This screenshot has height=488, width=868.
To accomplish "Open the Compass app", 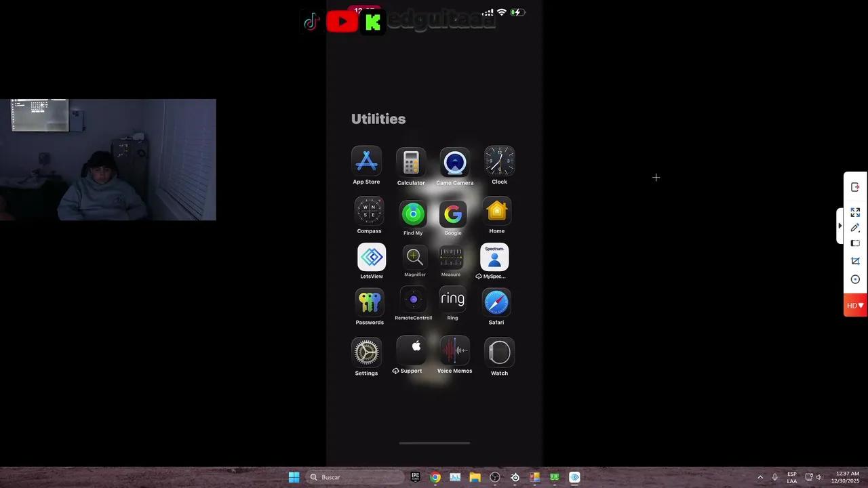I will tap(369, 211).
